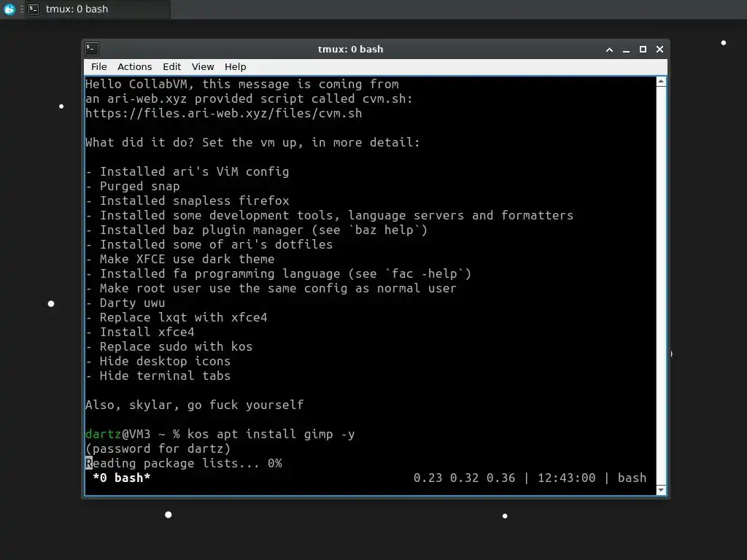
Task: Click the 'Darty uwu' line
Action: point(125,303)
